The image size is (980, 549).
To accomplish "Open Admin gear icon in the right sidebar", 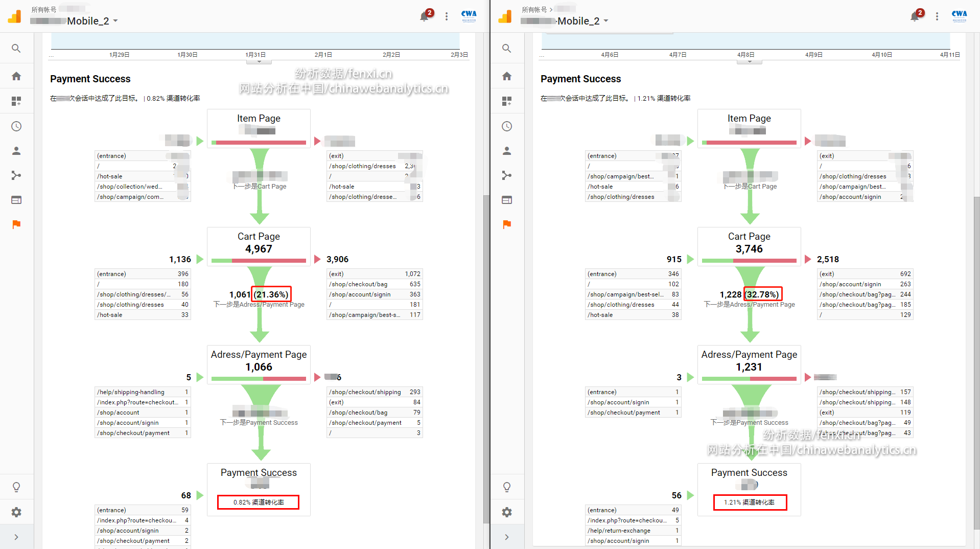I will [x=506, y=512].
